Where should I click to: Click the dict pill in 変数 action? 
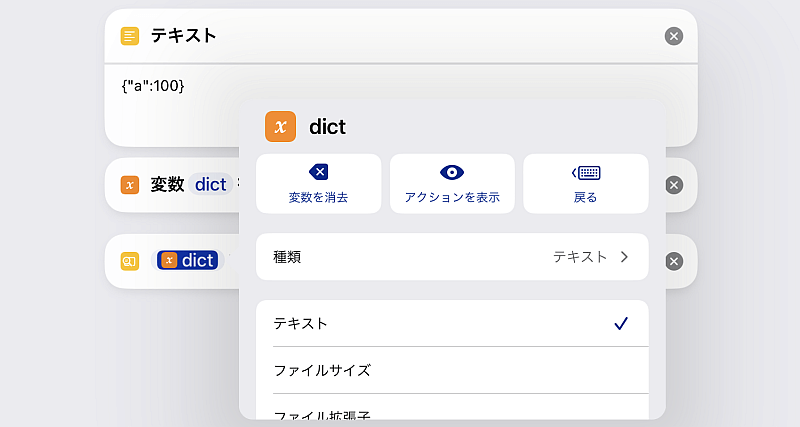click(211, 184)
